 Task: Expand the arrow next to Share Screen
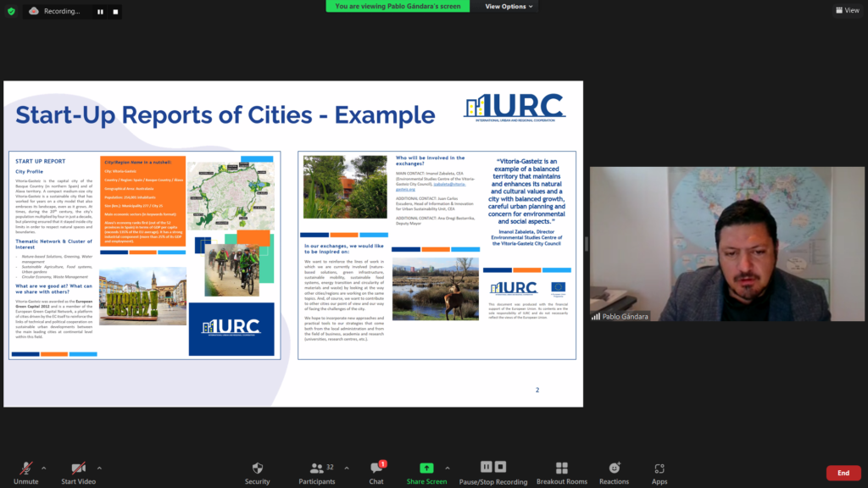click(447, 468)
